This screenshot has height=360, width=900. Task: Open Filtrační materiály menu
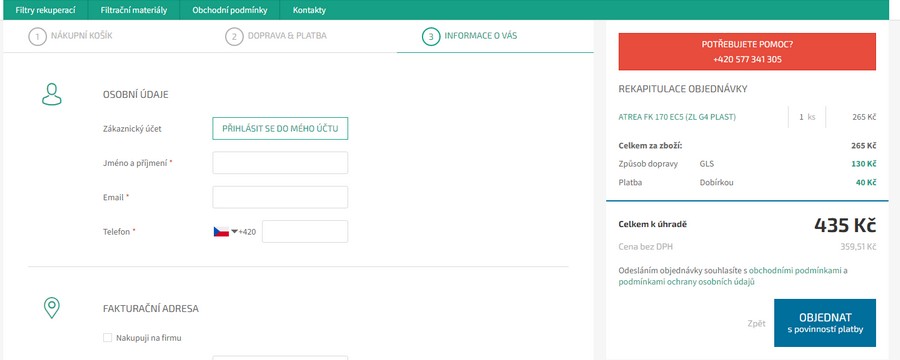[134, 10]
